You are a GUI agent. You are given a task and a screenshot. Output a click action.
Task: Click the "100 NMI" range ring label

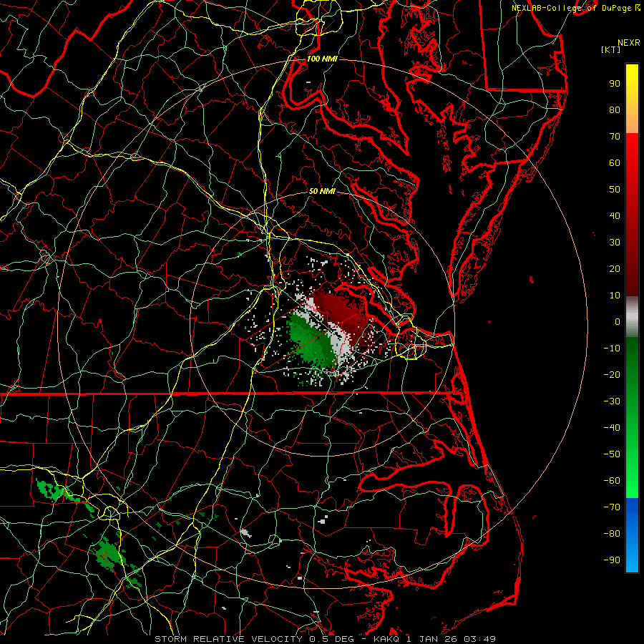click(322, 59)
